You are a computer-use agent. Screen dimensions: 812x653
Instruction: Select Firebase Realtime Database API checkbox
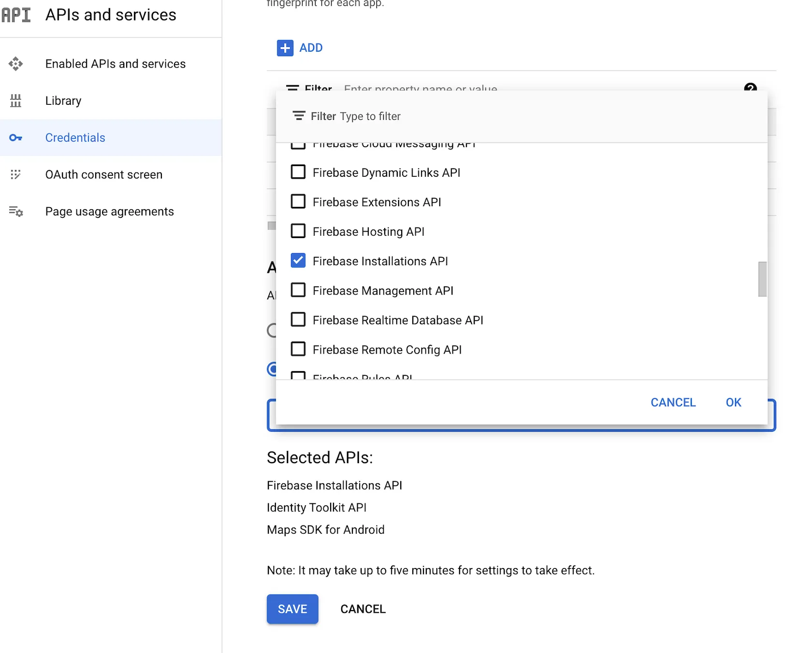298,320
